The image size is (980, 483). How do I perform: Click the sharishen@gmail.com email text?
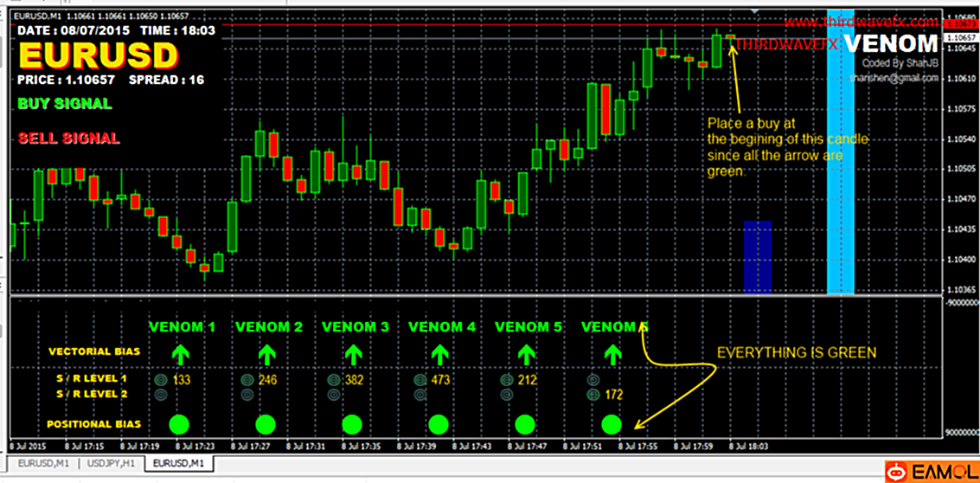coord(894,78)
